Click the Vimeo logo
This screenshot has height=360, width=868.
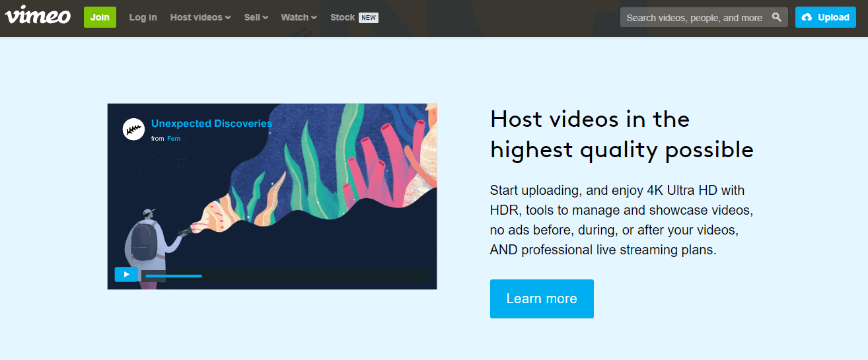38,15
